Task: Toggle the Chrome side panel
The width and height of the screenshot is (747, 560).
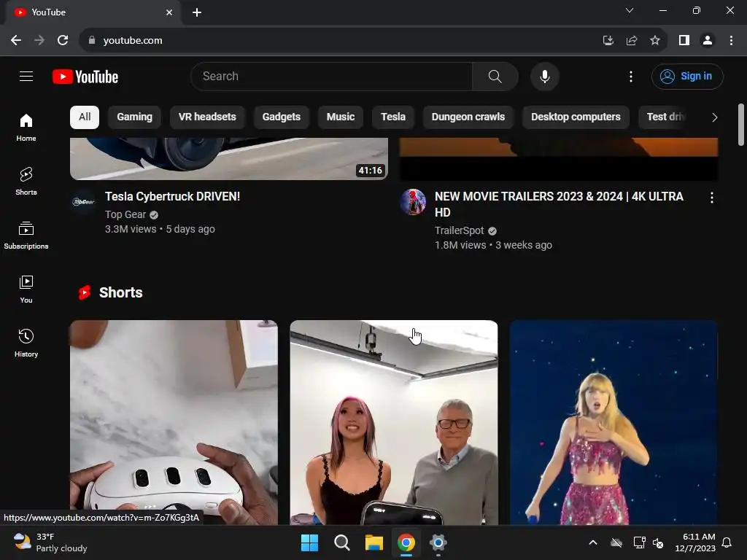Action: pos(684,41)
